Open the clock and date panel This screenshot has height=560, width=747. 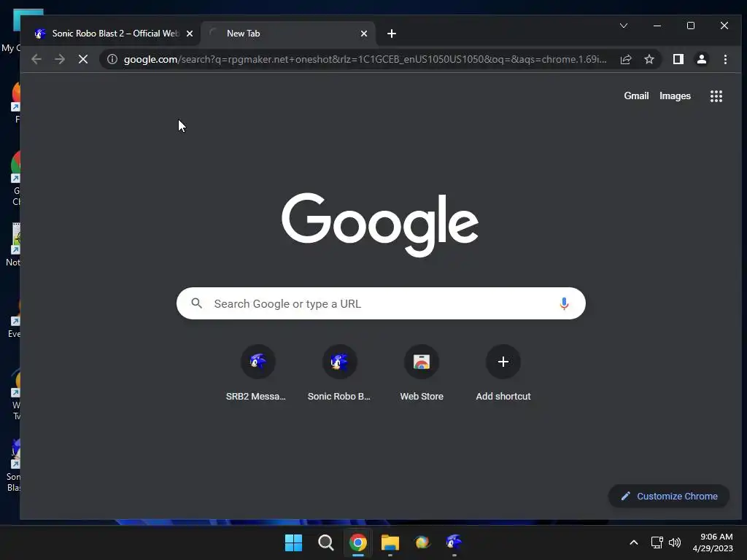tap(713, 542)
